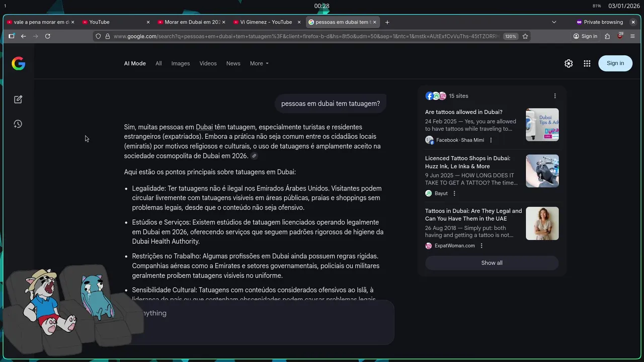The height and width of the screenshot is (362, 644).
Task: Show site security lock information
Action: pos(107,36)
